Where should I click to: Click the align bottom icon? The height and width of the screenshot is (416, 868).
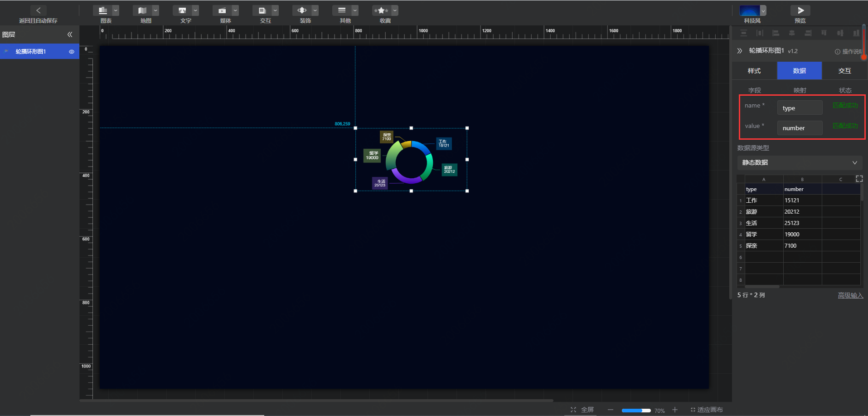click(x=856, y=33)
